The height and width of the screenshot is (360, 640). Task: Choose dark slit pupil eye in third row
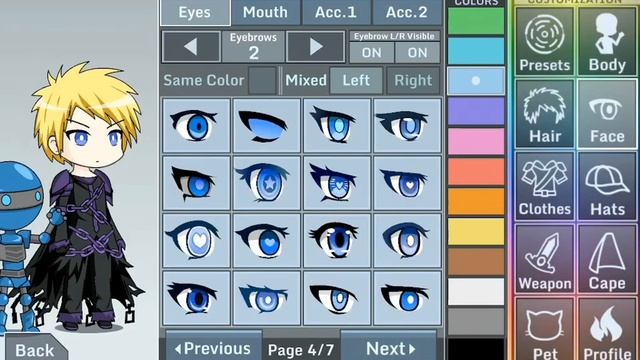click(x=337, y=240)
